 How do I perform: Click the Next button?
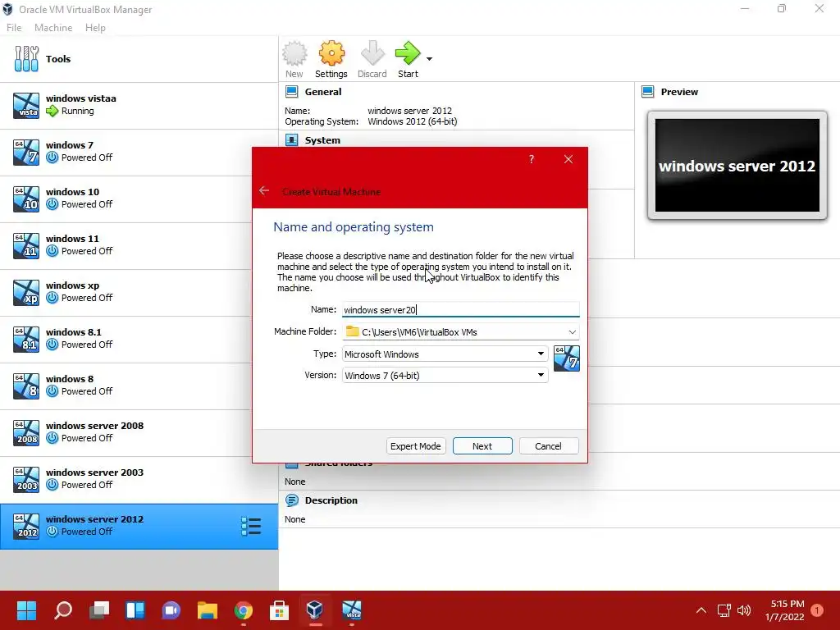coord(482,445)
